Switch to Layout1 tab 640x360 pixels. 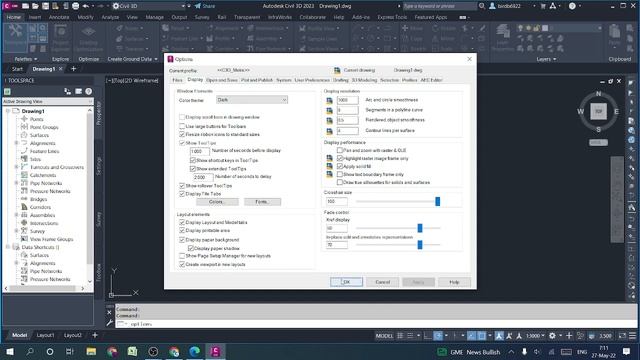45,335
